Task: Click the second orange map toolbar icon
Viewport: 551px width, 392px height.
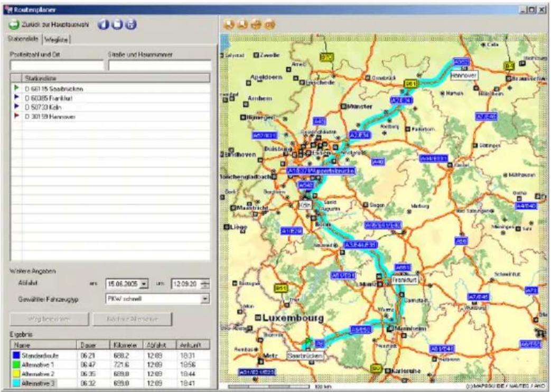Action: 242,24
